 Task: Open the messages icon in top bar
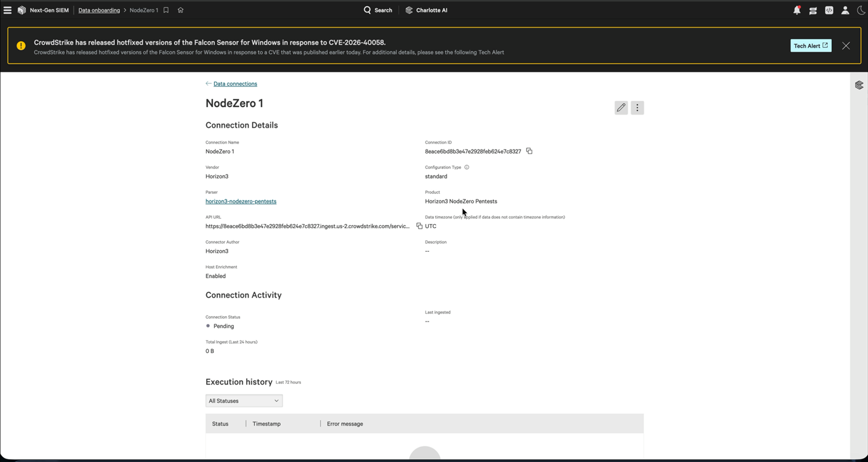(813, 10)
